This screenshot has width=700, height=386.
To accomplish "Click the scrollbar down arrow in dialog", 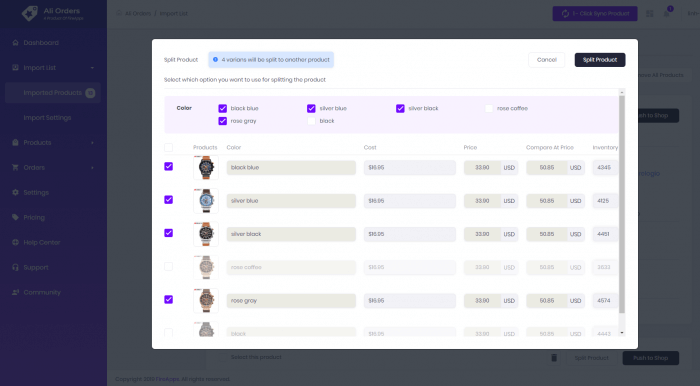I will point(622,332).
